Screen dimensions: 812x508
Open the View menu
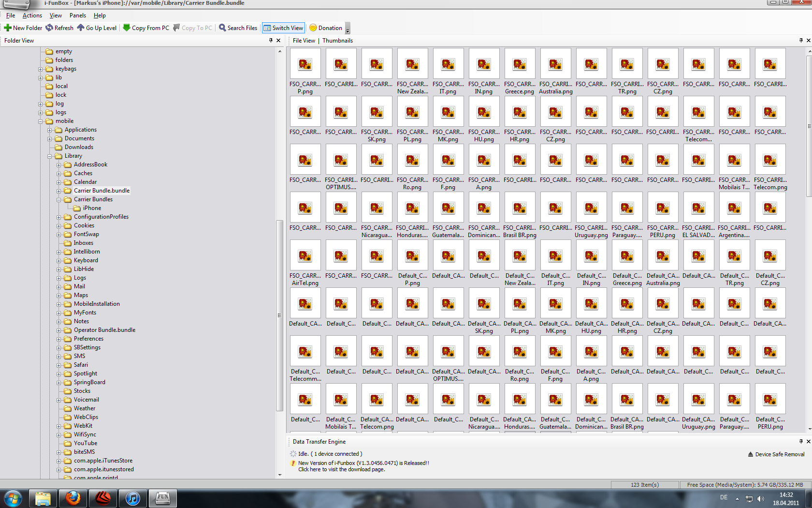(x=56, y=15)
